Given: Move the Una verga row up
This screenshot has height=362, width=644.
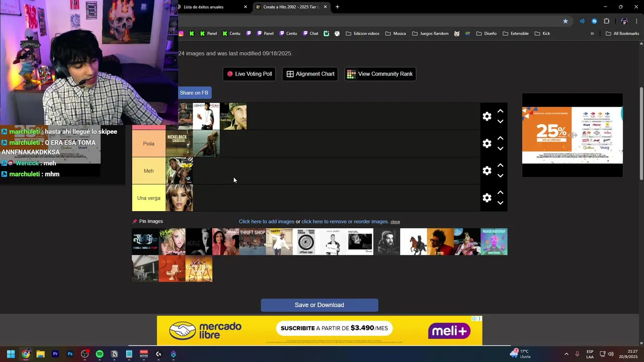Looking at the screenshot, I should (500, 193).
